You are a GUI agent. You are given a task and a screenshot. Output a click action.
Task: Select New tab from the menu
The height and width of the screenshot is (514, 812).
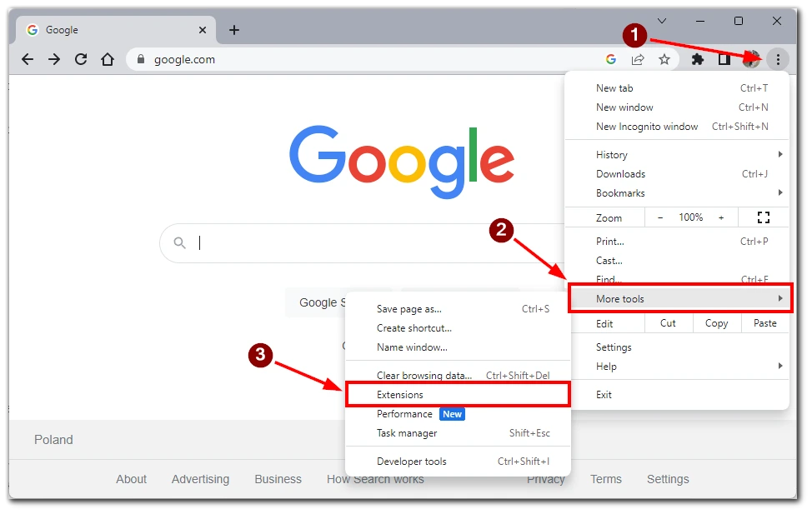click(x=677, y=88)
